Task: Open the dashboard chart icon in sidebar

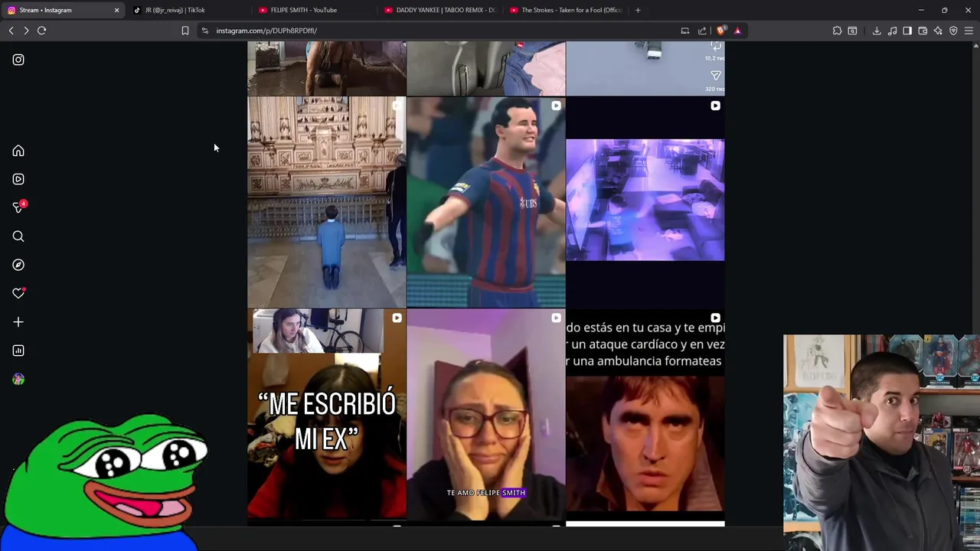Action: click(18, 350)
